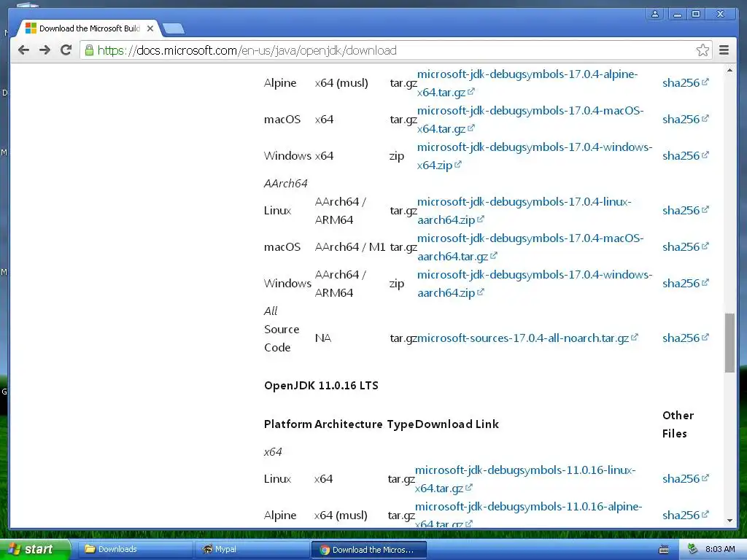Open sha256 for macOS x64 17.0.4 row

click(x=686, y=119)
